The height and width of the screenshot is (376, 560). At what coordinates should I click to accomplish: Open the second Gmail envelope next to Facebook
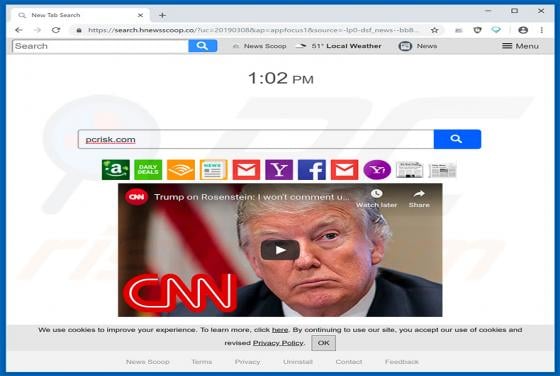point(345,170)
